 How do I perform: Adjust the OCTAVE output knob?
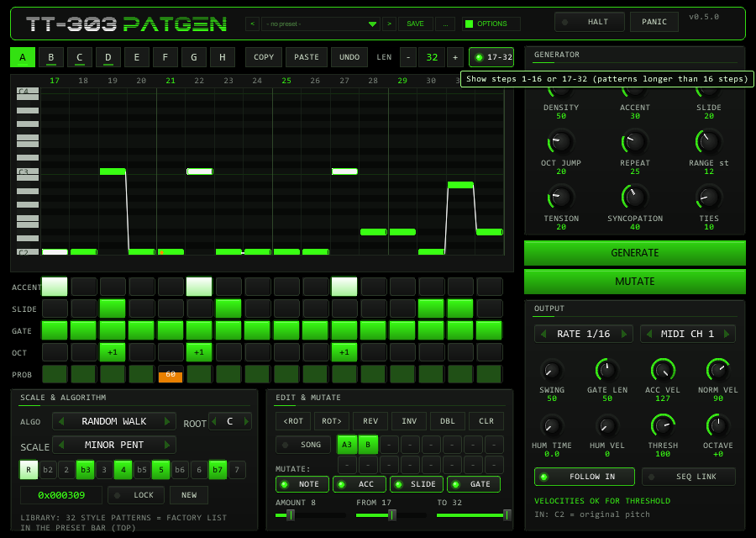(718, 426)
